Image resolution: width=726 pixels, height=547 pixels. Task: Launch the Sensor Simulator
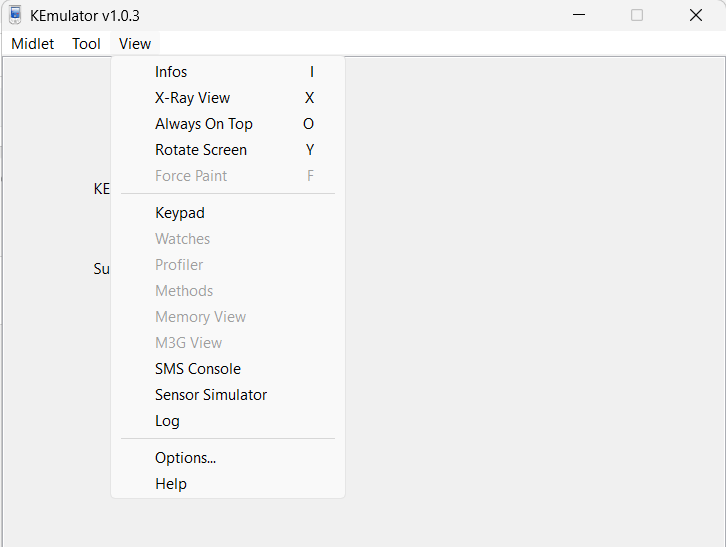(210, 395)
